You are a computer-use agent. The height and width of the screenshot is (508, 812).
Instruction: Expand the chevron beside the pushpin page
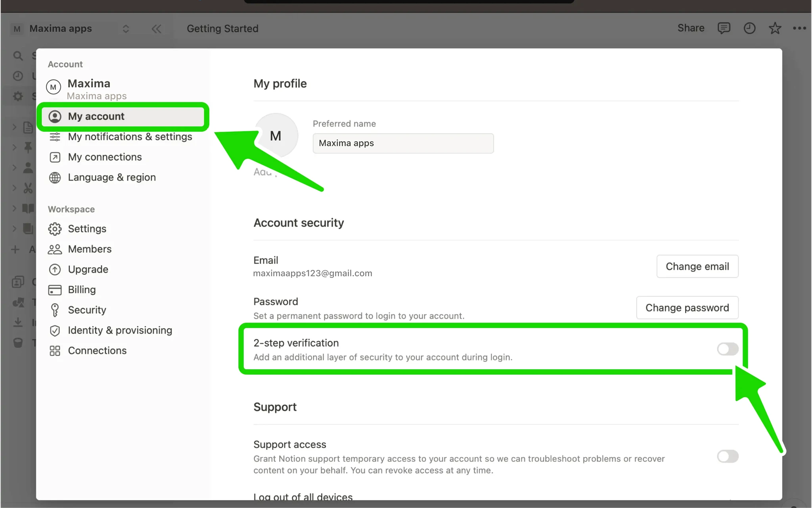[14, 147]
